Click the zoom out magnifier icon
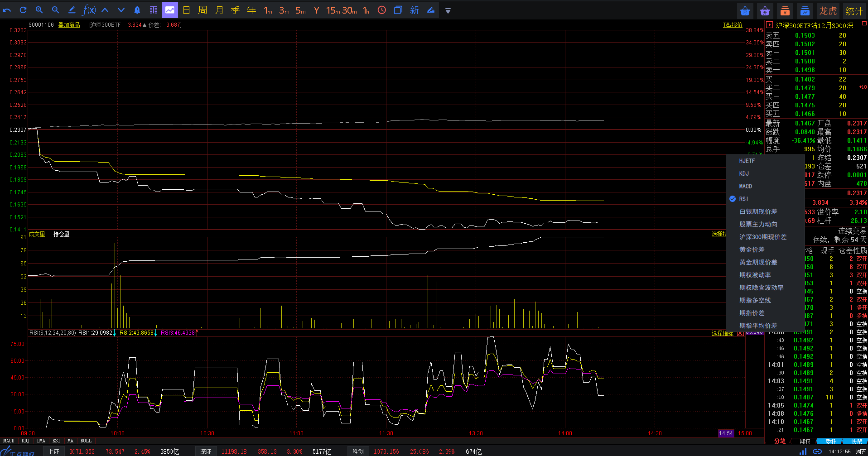The image size is (868, 456). click(x=55, y=10)
